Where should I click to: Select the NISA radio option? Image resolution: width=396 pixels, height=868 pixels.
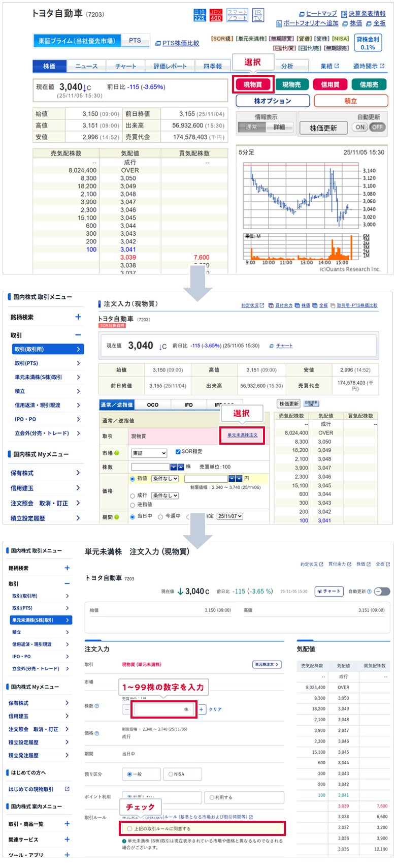click(171, 774)
